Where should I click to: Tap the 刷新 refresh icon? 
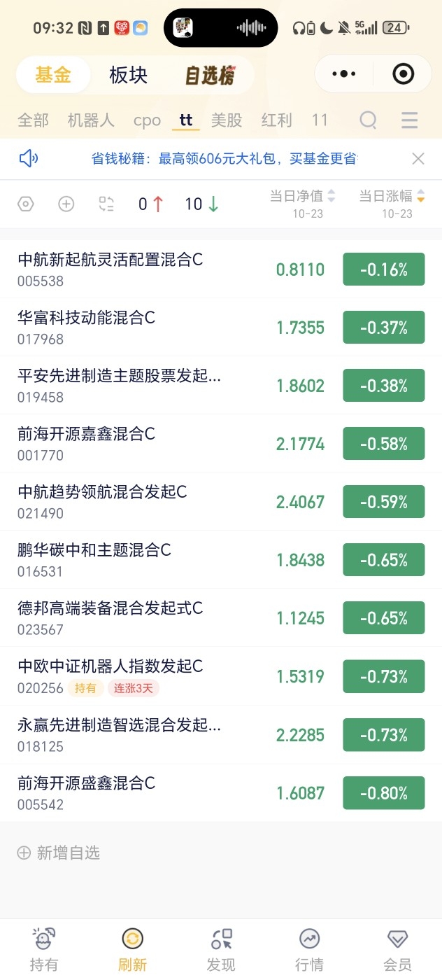[132, 938]
